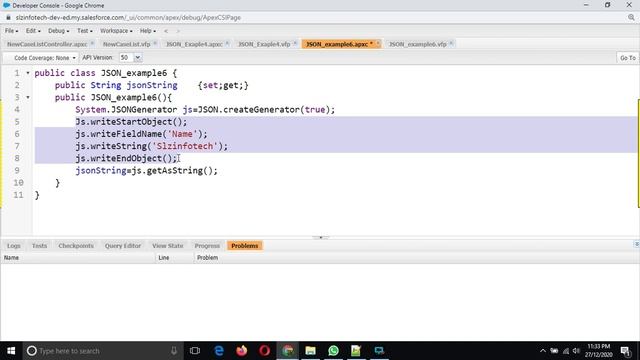Close the JSON_example6.apxc tab
640x360 pixels.
point(378,43)
